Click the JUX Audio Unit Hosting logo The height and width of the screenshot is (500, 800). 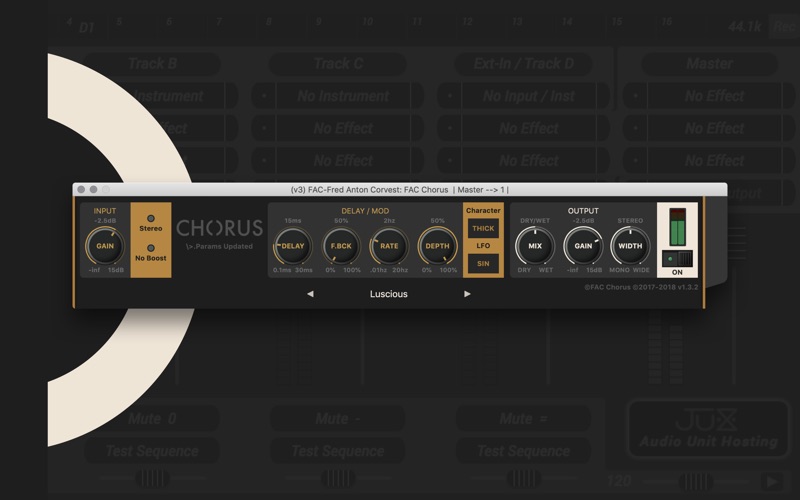pos(708,429)
